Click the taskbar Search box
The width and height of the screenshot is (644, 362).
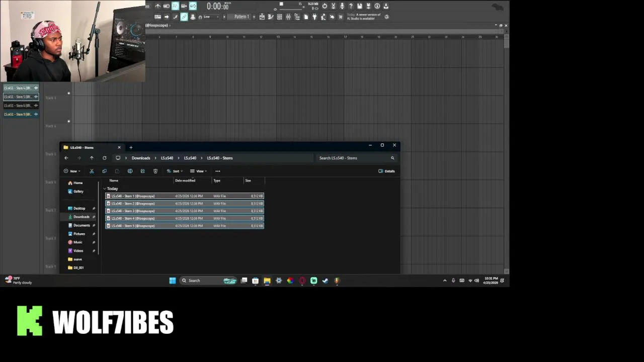pos(209,281)
